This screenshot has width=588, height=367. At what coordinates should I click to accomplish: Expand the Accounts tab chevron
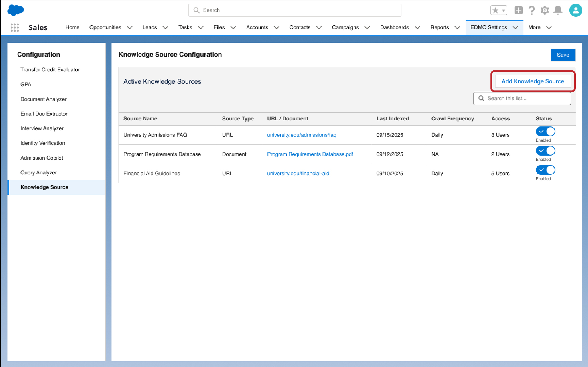coord(276,28)
